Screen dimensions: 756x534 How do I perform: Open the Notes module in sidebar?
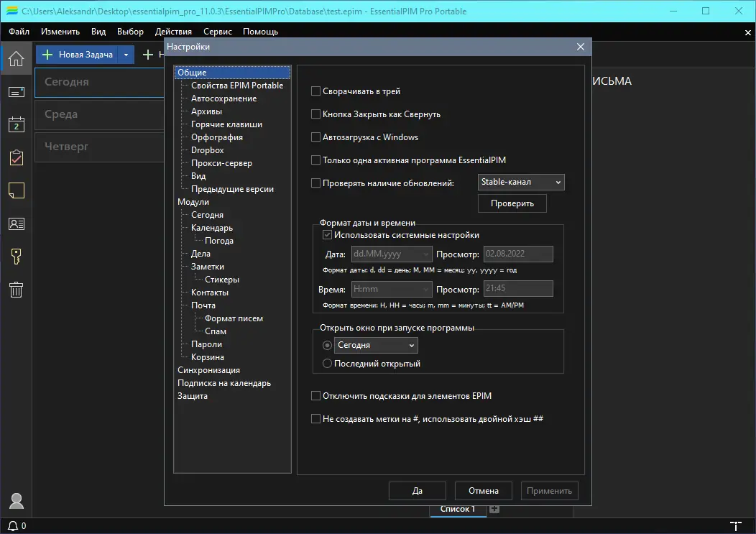16,190
